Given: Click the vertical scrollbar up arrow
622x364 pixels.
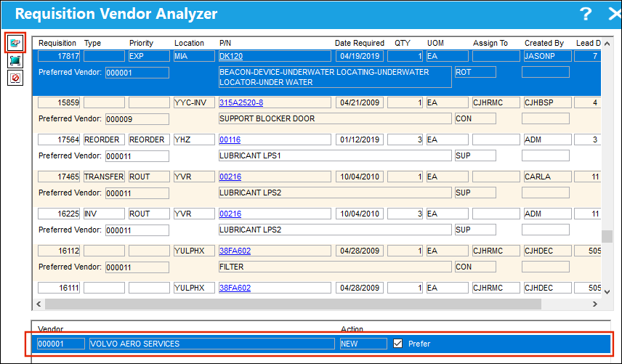Looking at the screenshot, I should point(607,44).
